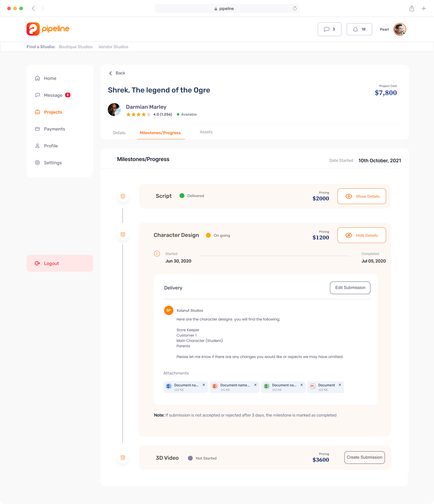Open the messages counter showing 3
Viewport: 434px width, 504px height.
(329, 29)
